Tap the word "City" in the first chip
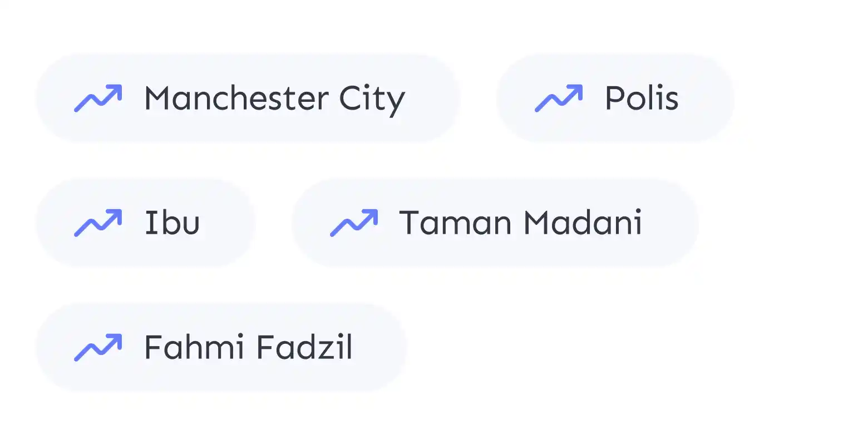868x439 pixels. click(372, 100)
